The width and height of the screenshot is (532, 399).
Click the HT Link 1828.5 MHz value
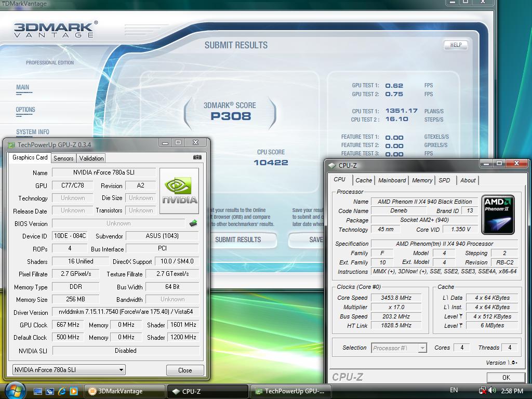pyautogui.click(x=396, y=325)
